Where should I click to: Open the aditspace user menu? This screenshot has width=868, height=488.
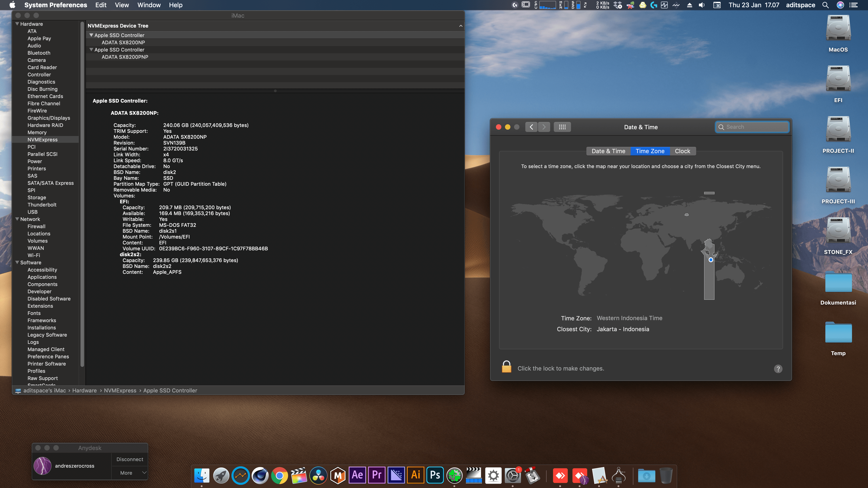click(x=801, y=5)
